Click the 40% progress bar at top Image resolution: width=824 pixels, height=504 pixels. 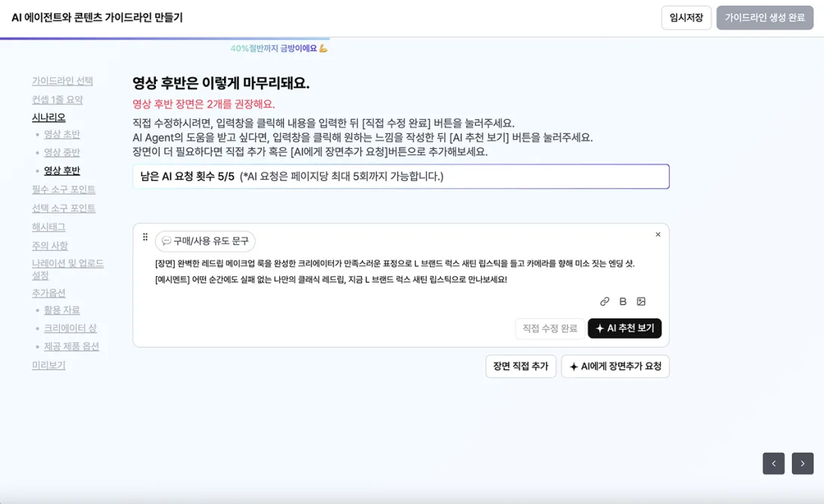tap(165, 38)
